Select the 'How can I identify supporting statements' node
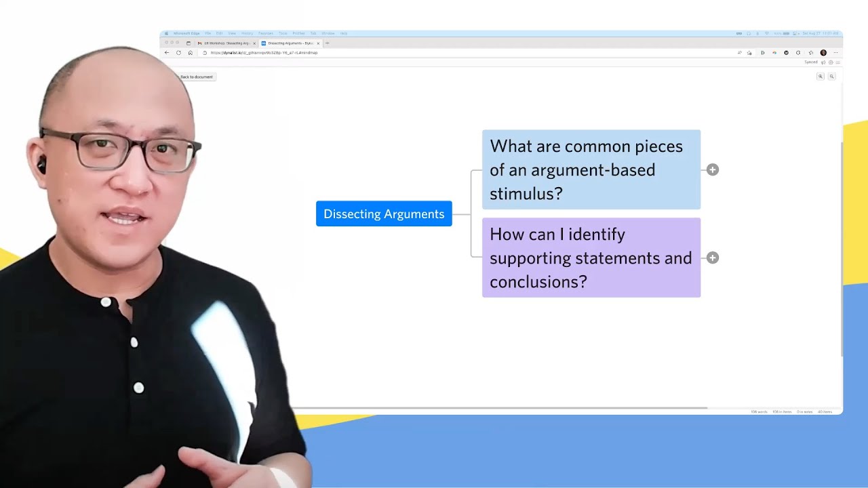Screen dimensions: 868x488 591,258
